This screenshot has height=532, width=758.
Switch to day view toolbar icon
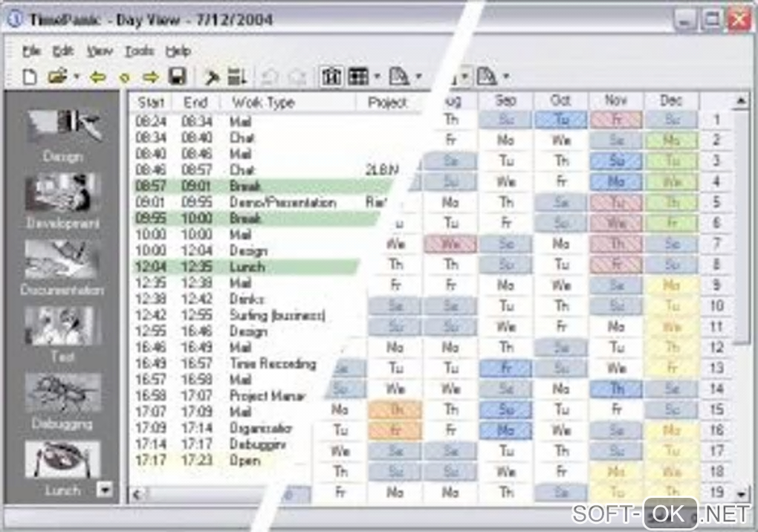(331, 77)
